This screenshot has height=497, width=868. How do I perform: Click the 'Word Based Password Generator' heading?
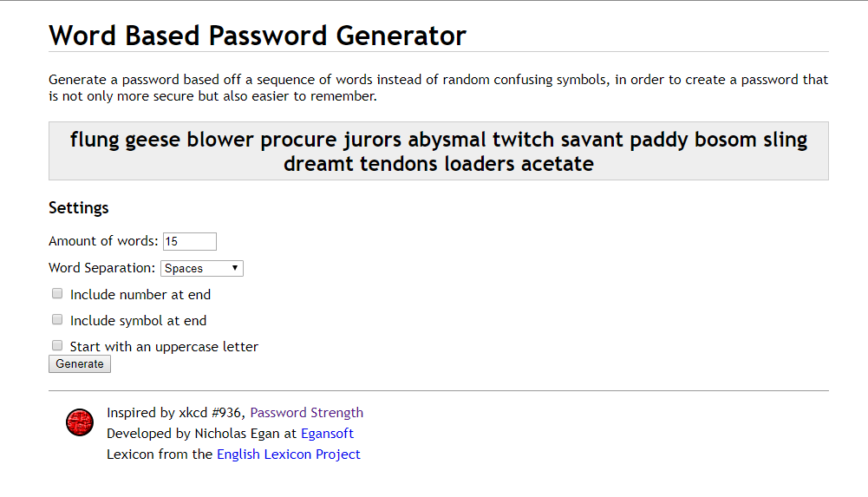258,36
